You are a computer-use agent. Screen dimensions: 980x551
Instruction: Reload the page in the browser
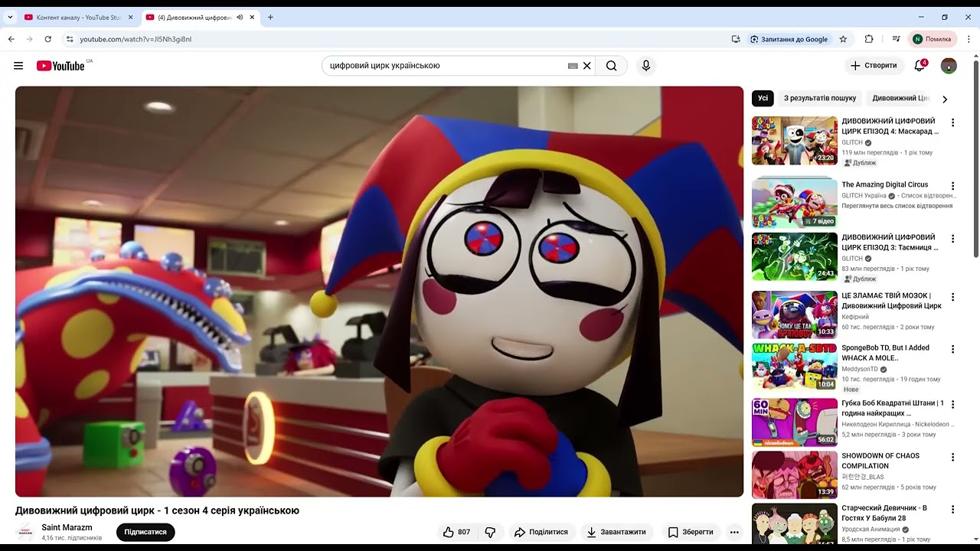48,39
